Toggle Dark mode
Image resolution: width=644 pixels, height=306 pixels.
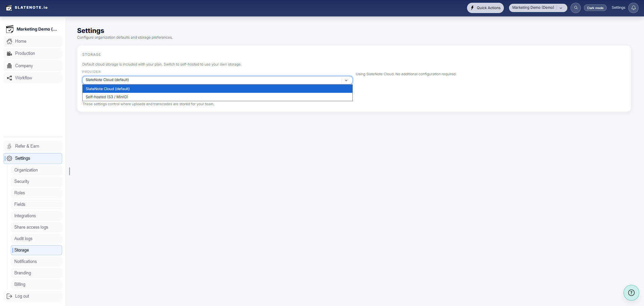(x=595, y=7)
